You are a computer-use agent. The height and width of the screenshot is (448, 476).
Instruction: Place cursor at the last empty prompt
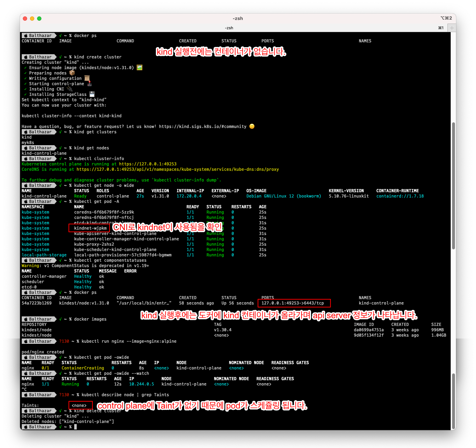[x=76, y=427]
